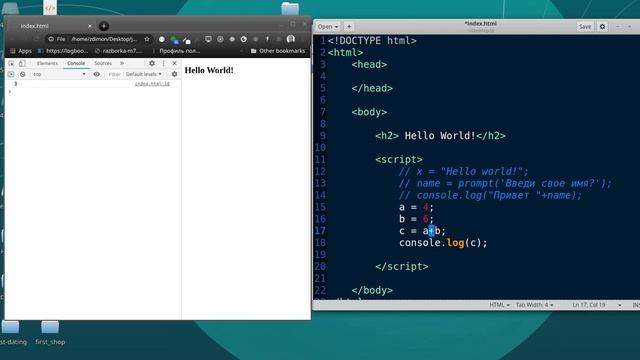Create live expression with eye icon
The width and height of the screenshot is (640, 360).
tap(97, 74)
